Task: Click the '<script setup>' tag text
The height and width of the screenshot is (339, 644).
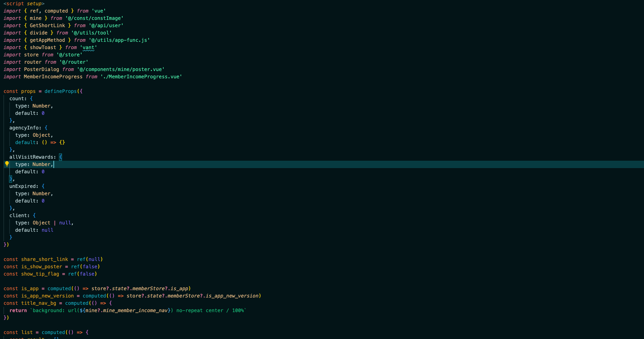Action: tap(24, 4)
